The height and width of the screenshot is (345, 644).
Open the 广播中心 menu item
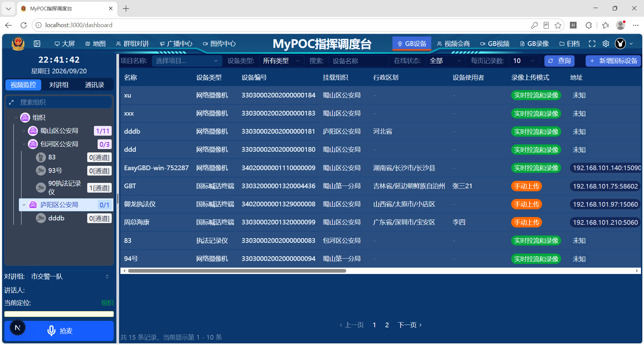(x=176, y=44)
